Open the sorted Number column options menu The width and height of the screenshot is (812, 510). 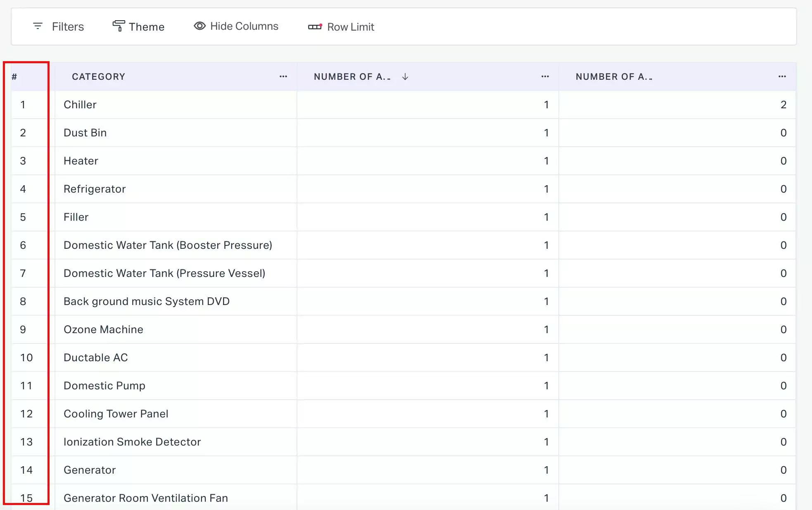(545, 76)
